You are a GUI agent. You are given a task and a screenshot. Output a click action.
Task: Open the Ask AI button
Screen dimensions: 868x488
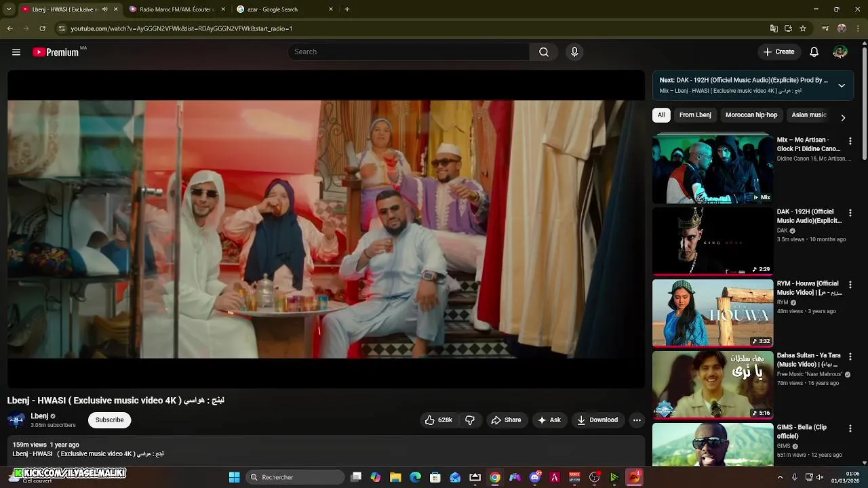pyautogui.click(x=549, y=420)
